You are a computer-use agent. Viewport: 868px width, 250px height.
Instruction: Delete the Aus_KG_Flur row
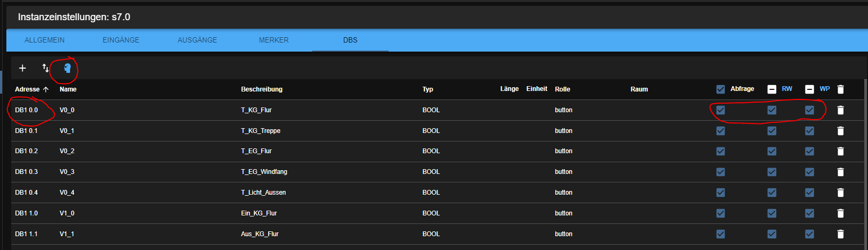click(840, 234)
